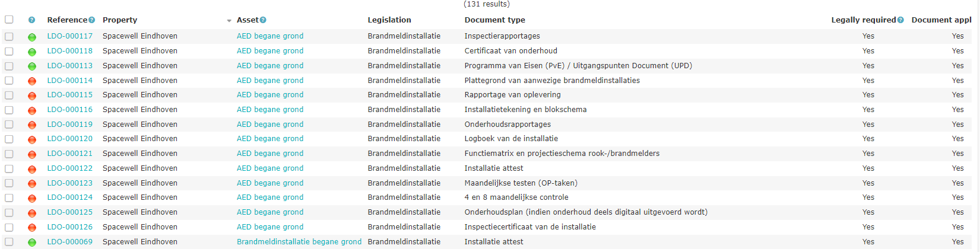Click green status indicator for LDO-000117
Screen dimensions: 980x252
tap(32, 37)
